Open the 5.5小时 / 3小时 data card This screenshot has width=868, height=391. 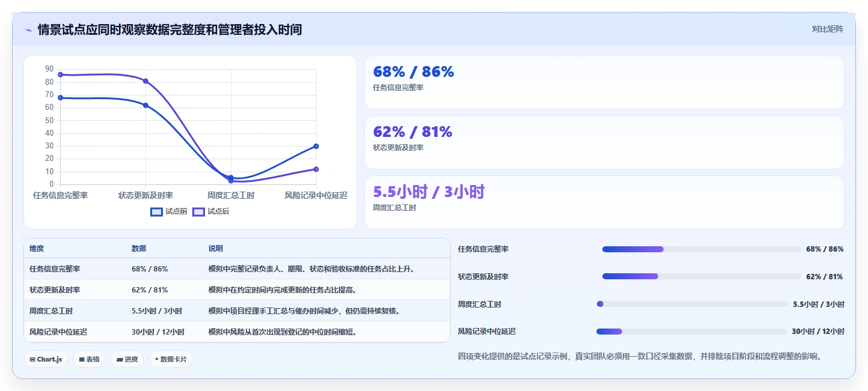tap(604, 202)
